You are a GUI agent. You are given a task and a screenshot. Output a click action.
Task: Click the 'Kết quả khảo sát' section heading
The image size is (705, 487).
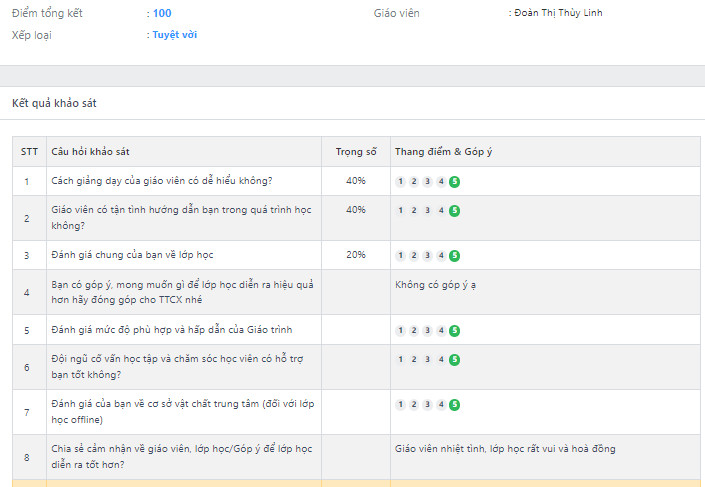point(54,103)
